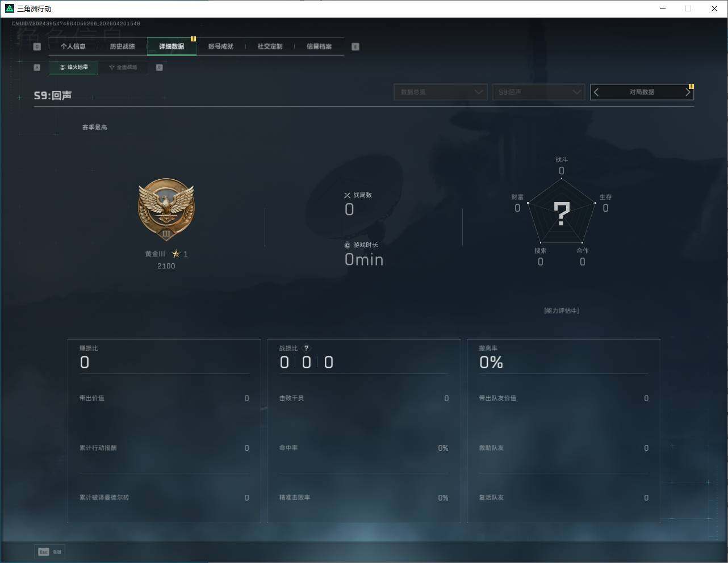The image size is (728, 563).
Task: Switch to the 历史战绩 tab
Action: pyautogui.click(x=122, y=47)
